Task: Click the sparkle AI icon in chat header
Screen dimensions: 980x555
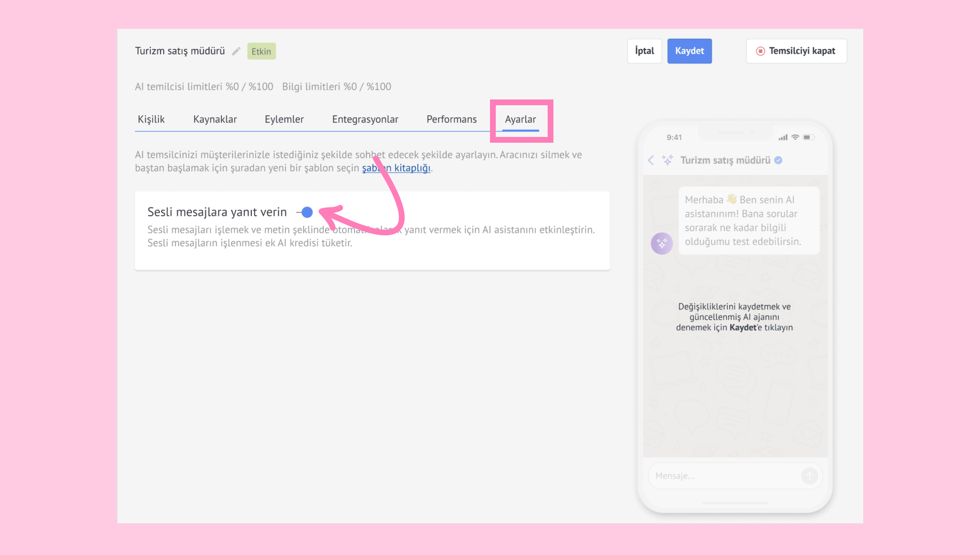Action: coord(667,160)
